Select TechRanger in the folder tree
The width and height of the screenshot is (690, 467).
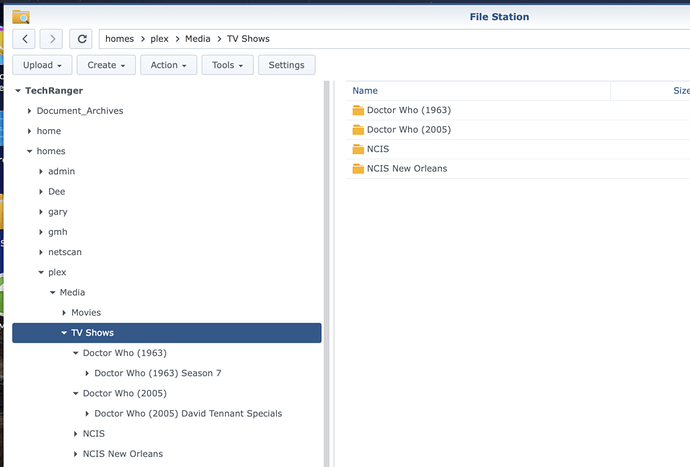54,91
